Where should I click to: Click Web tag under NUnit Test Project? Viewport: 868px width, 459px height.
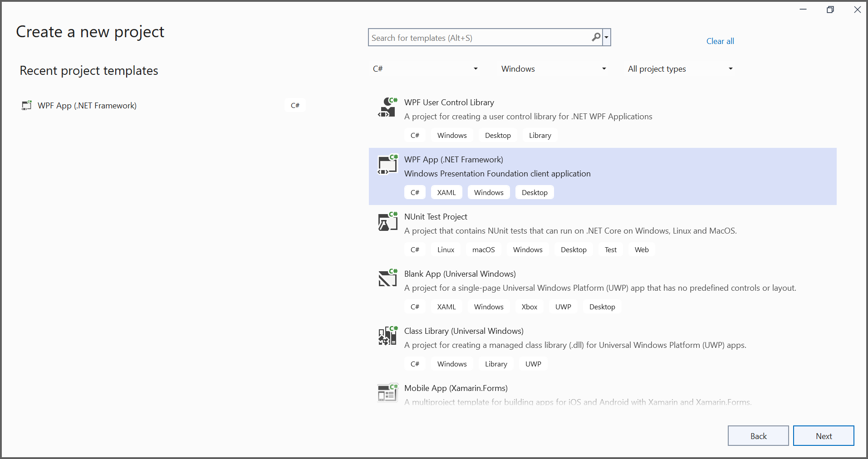[642, 249]
